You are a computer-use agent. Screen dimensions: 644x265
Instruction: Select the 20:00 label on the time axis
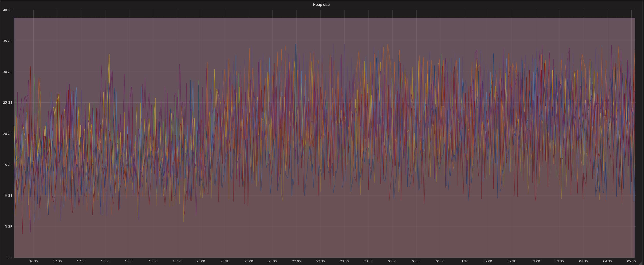coord(201,261)
